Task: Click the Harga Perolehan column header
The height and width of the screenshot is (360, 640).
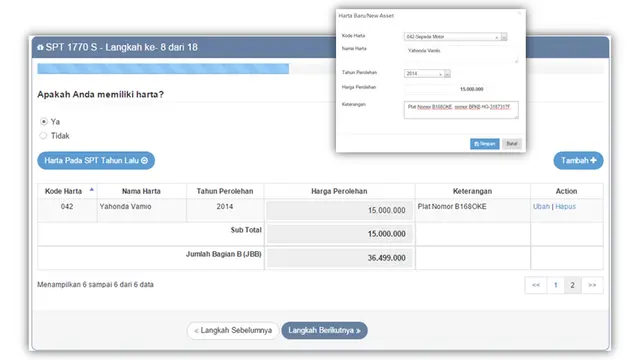Action: pyautogui.click(x=339, y=191)
